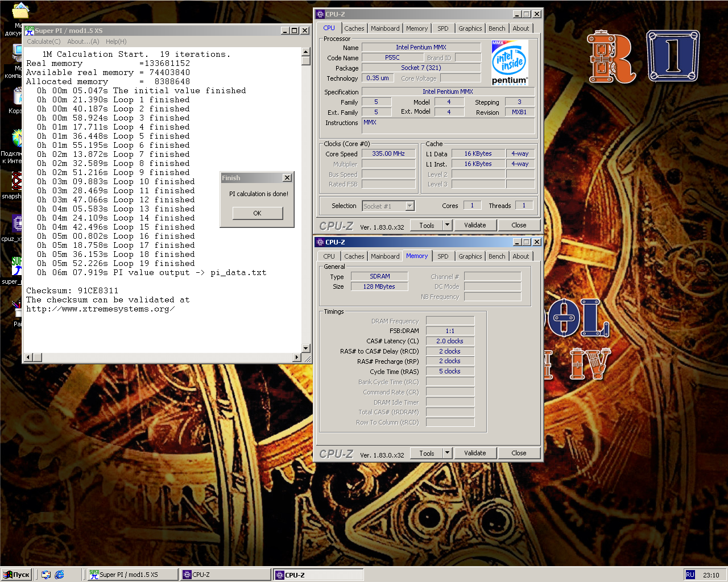Click the RU language indicator in the tray
728x582 pixels.
point(690,575)
